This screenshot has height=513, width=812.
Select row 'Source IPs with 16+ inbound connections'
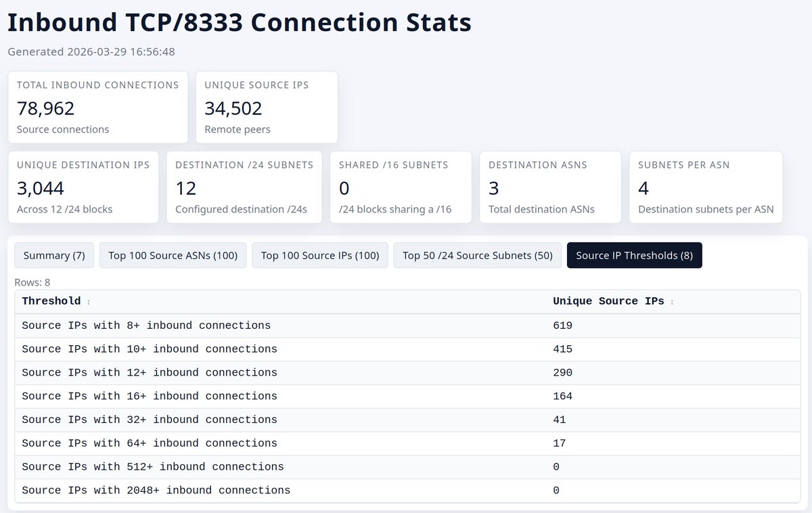coord(407,397)
